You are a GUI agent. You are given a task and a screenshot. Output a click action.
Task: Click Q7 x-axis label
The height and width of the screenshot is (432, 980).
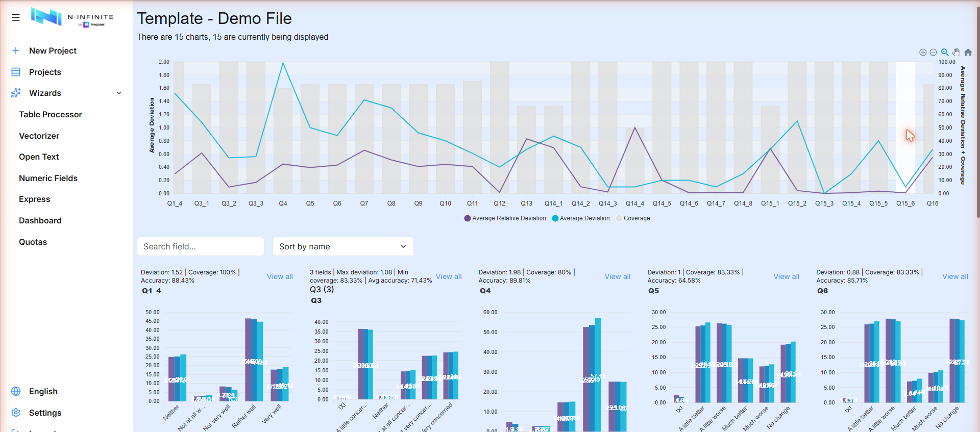[364, 204]
